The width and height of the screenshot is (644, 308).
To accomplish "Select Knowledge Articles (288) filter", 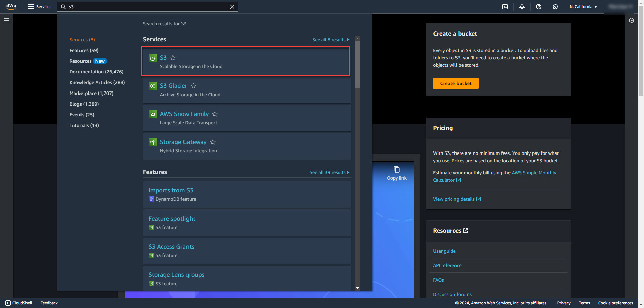I will click(97, 82).
